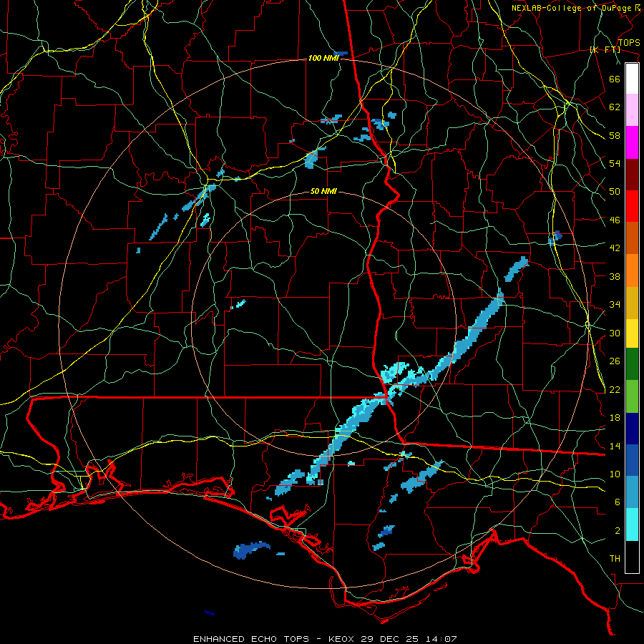Select the dark orange legend swatch near 42
This screenshot has width=644, height=644.
pyautogui.click(x=632, y=238)
